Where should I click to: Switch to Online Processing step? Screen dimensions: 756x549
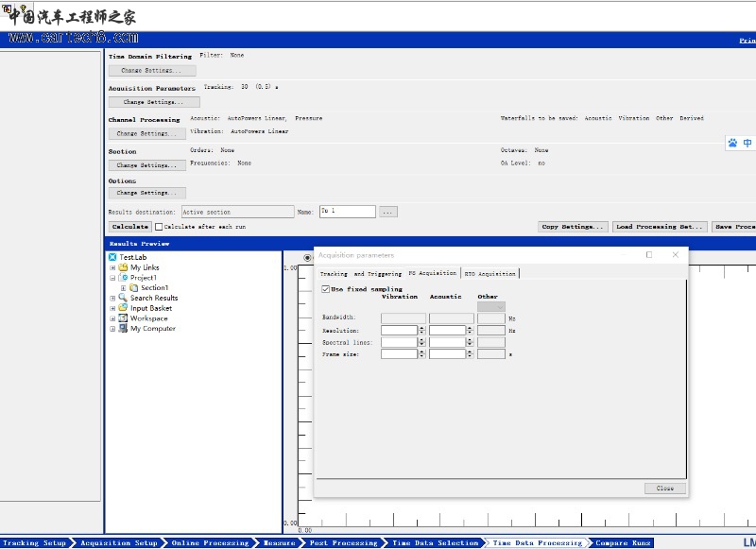click(x=210, y=542)
